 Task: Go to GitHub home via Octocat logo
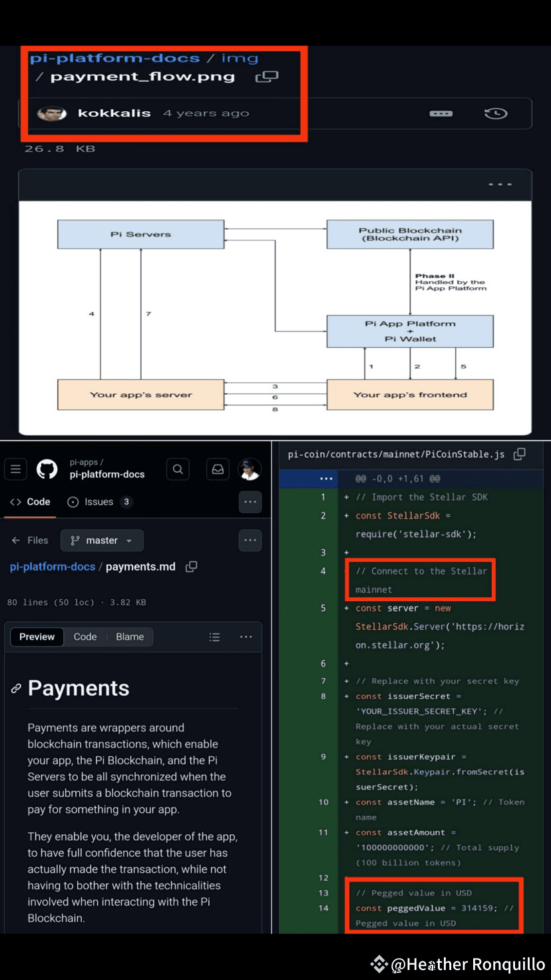click(47, 469)
